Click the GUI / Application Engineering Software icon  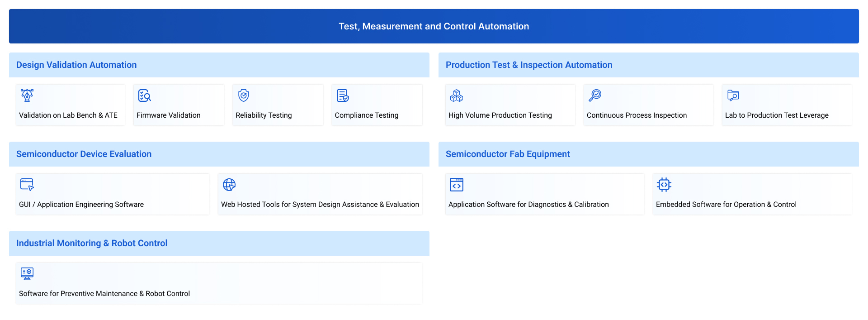(27, 185)
